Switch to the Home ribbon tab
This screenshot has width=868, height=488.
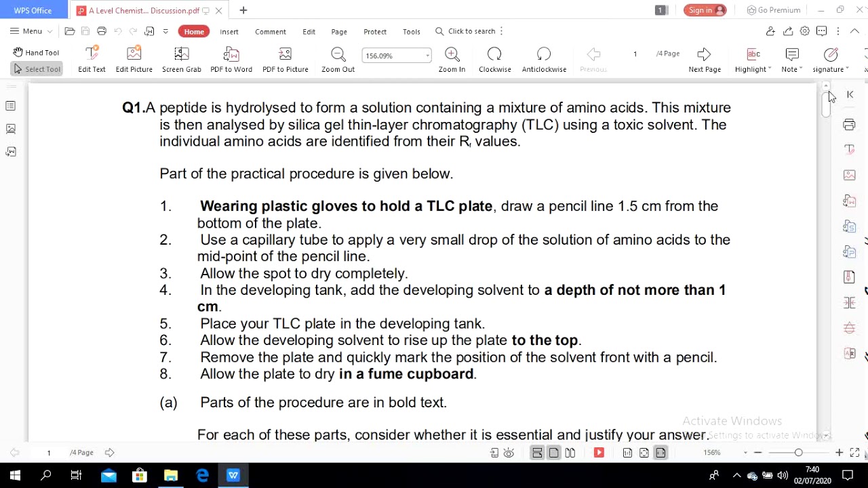click(194, 31)
